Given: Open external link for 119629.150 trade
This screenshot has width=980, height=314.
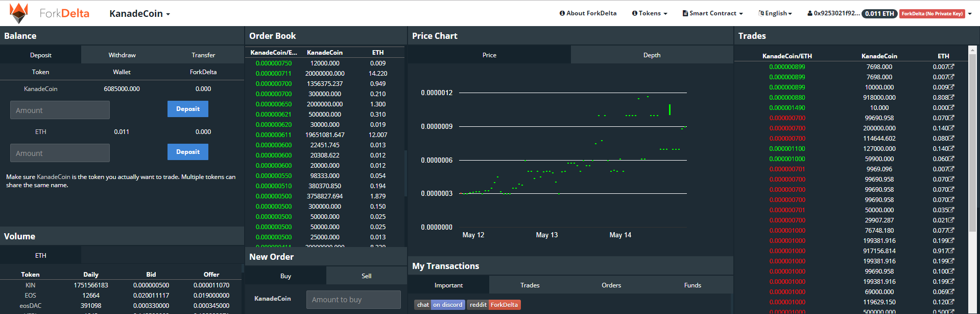Looking at the screenshot, I should pyautogui.click(x=951, y=302).
